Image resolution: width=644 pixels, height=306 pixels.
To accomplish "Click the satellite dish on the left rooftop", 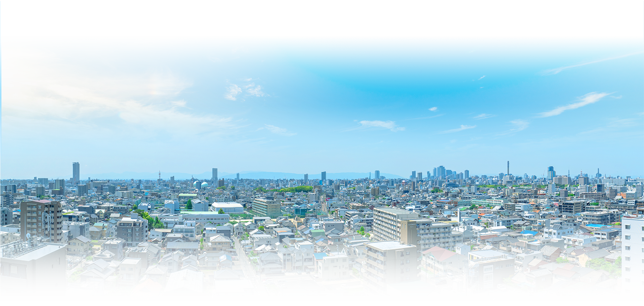I will (x=28, y=236).
